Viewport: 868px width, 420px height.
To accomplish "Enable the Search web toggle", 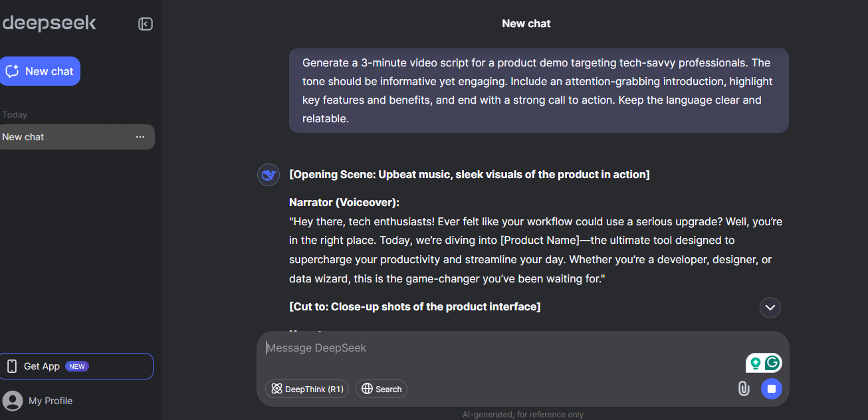I will [x=381, y=389].
